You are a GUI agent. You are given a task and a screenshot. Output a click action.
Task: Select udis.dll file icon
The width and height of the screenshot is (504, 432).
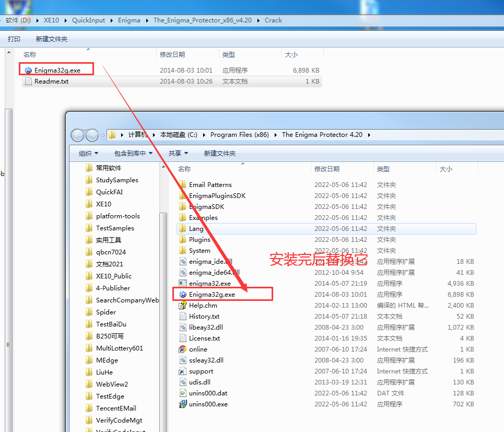click(x=183, y=382)
